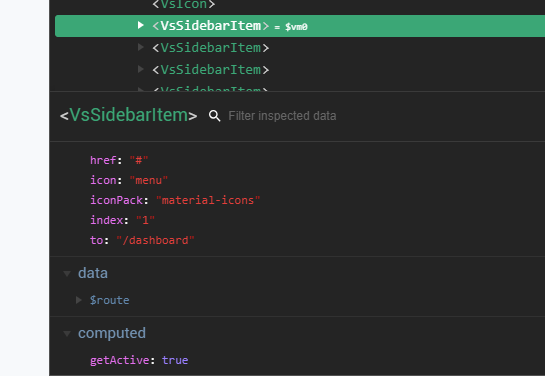This screenshot has width=545, height=376.
Task: Expand the second VsSidebarItem tree arrow
Action: pos(140,47)
